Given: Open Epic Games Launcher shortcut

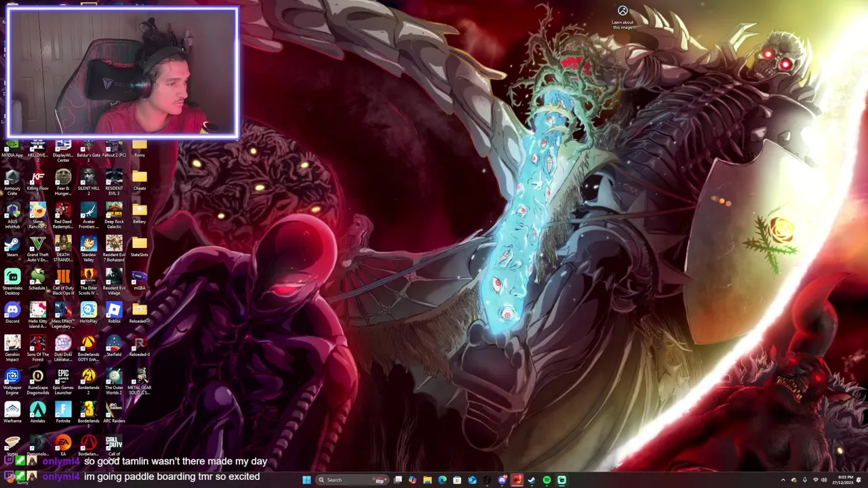Looking at the screenshot, I should (63, 380).
